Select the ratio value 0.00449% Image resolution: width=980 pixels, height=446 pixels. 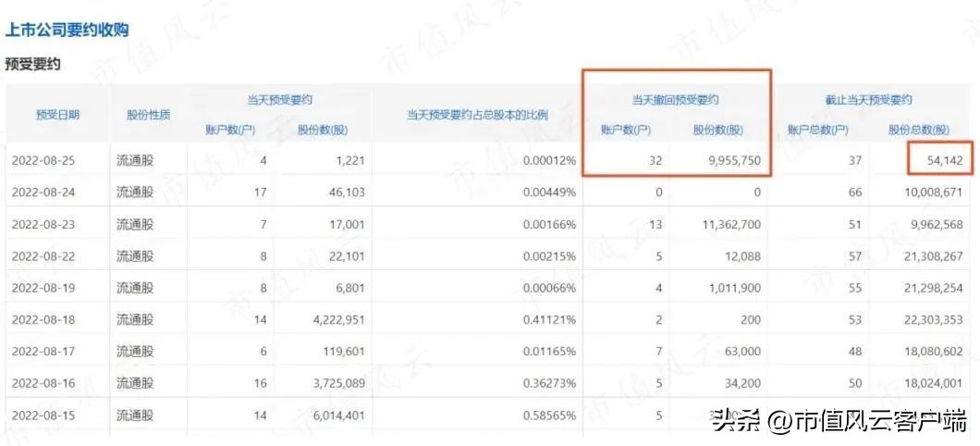point(549,192)
